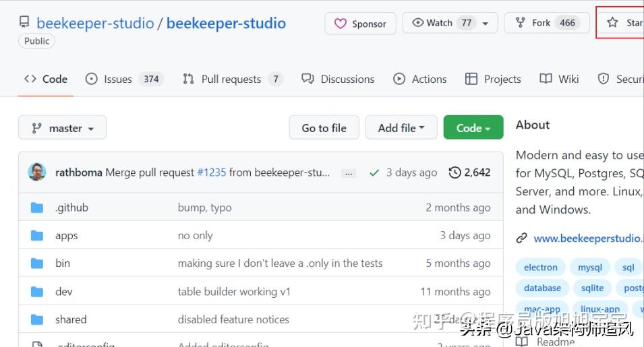Click '2 months ago' for .github
Viewport: 644px width, 347px height.
(458, 208)
